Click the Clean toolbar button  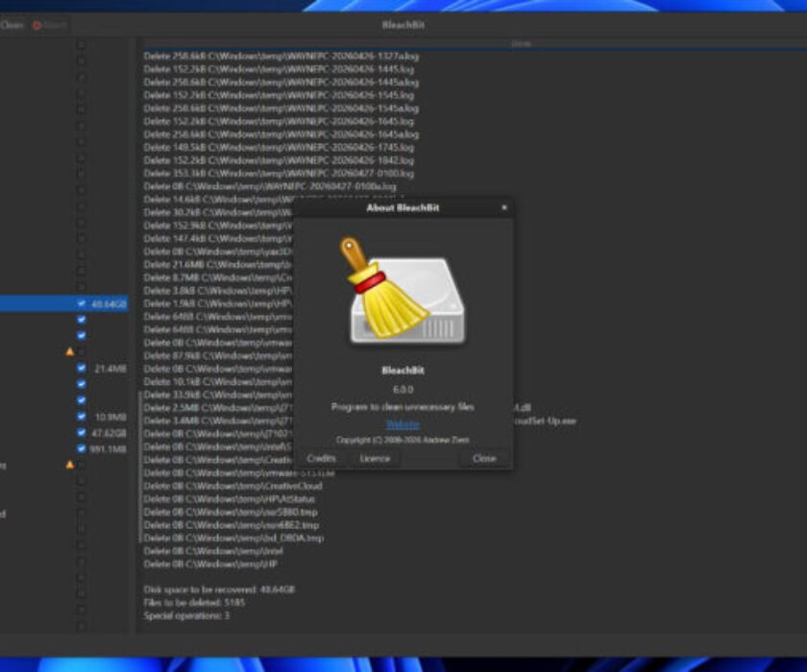point(12,25)
